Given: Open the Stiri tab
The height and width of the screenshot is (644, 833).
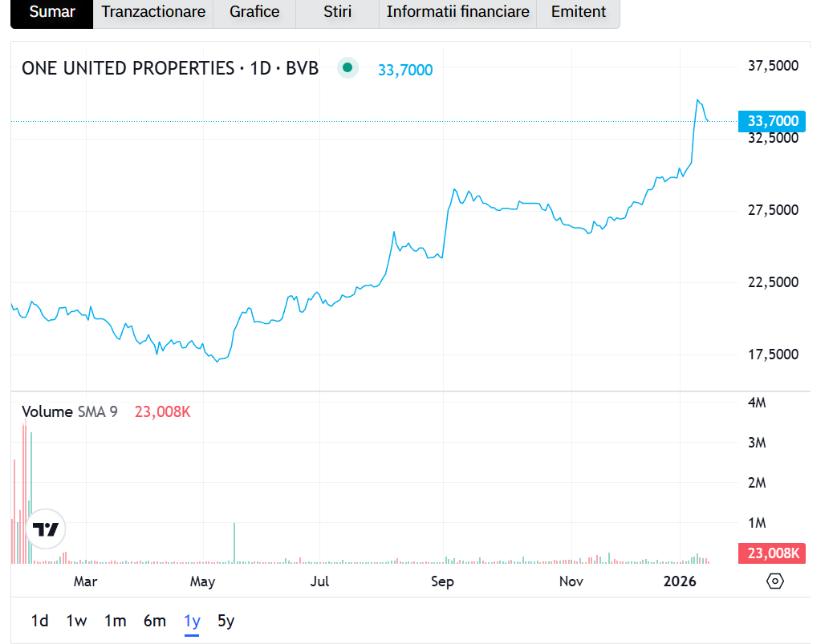Looking at the screenshot, I should tap(337, 12).
